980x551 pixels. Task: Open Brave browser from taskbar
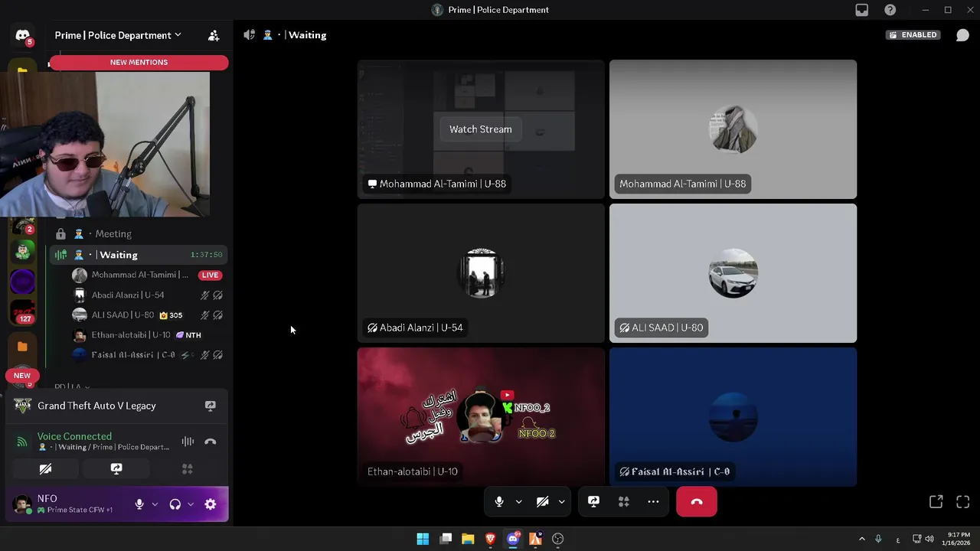pyautogui.click(x=490, y=539)
